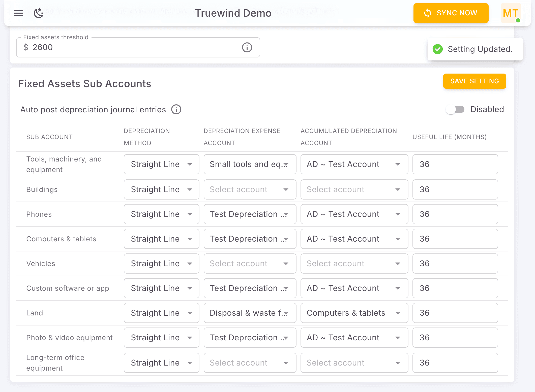This screenshot has height=392, width=535.
Task: Click the Truewind Demo title
Action: (x=233, y=13)
